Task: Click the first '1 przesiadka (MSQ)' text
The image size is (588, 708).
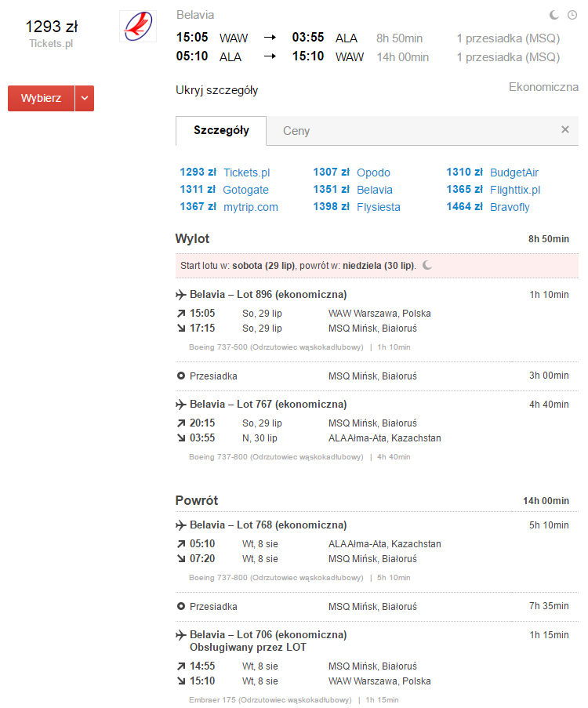Action: 508,38
